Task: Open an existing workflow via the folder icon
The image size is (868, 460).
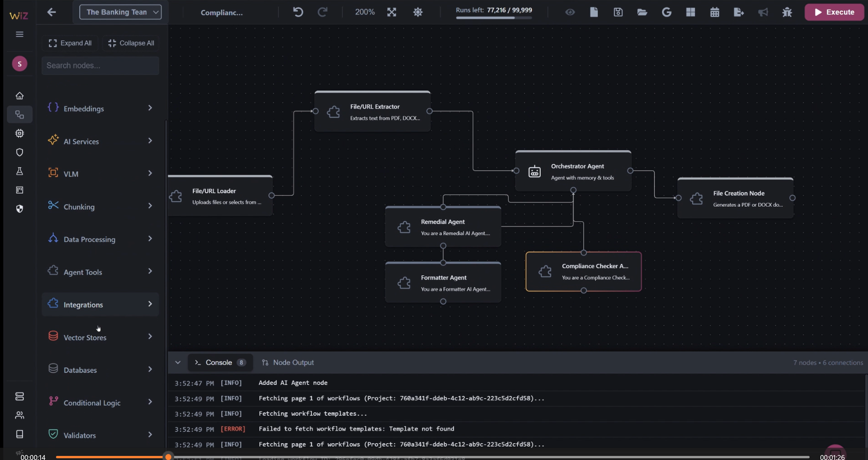Action: click(642, 12)
